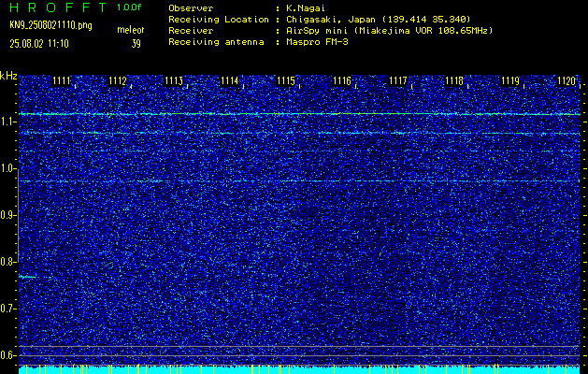Click time marker 1117
588x374 pixels.
(x=398, y=80)
